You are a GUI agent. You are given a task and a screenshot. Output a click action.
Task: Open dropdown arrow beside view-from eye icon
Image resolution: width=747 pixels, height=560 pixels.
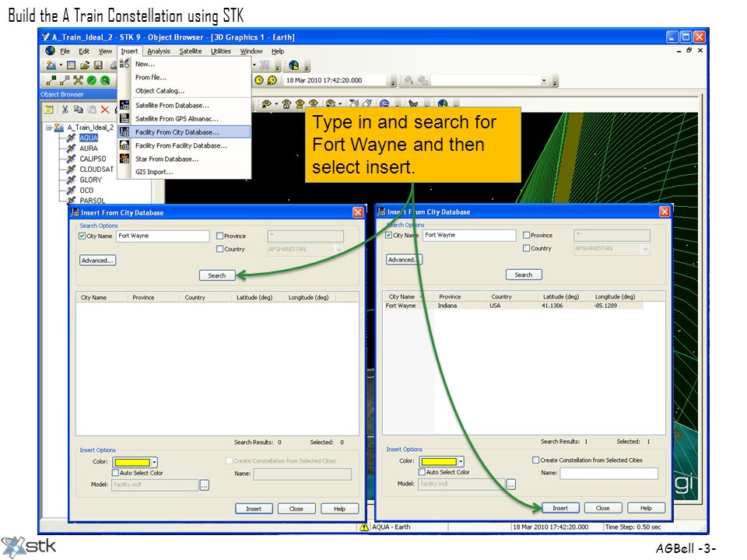[276, 104]
